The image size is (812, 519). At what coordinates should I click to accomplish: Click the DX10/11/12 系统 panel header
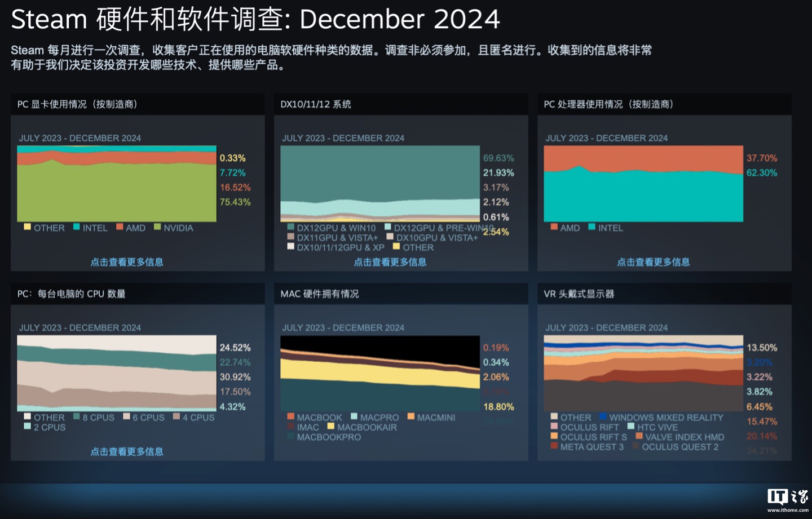coord(401,104)
